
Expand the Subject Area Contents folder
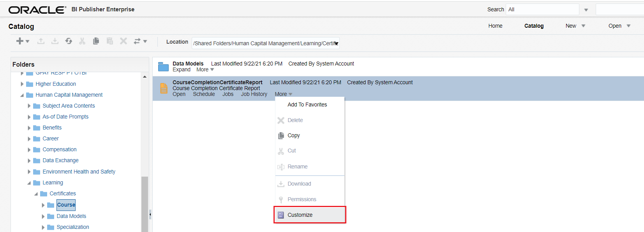click(29, 106)
